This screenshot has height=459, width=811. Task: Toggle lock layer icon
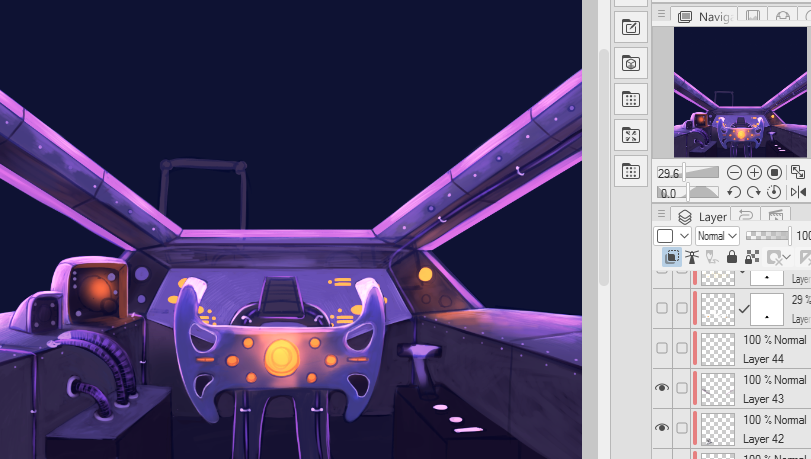tap(731, 257)
